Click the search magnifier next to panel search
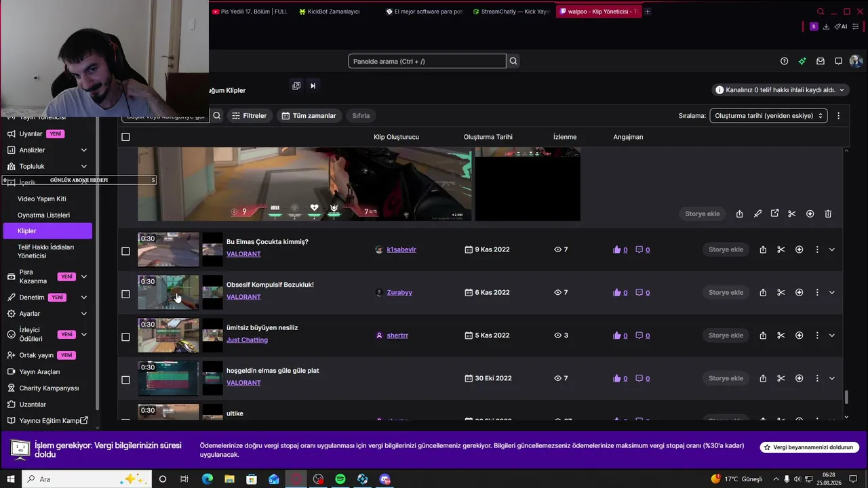868x488 pixels. pos(513,61)
